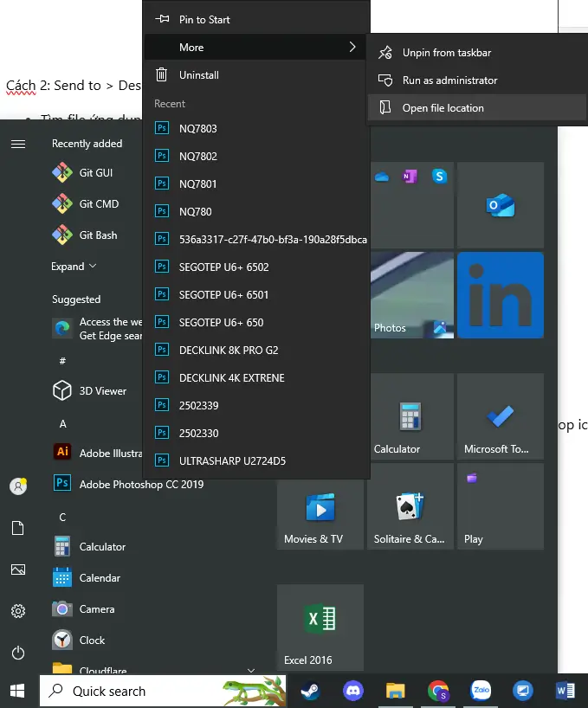Open Zalo app in taskbar
The width and height of the screenshot is (588, 708).
tap(481, 691)
